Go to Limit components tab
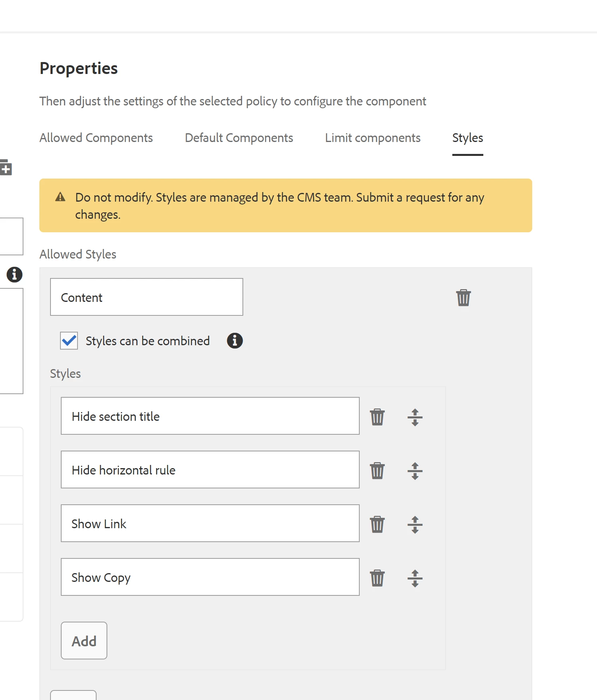This screenshot has height=700, width=597. (372, 138)
